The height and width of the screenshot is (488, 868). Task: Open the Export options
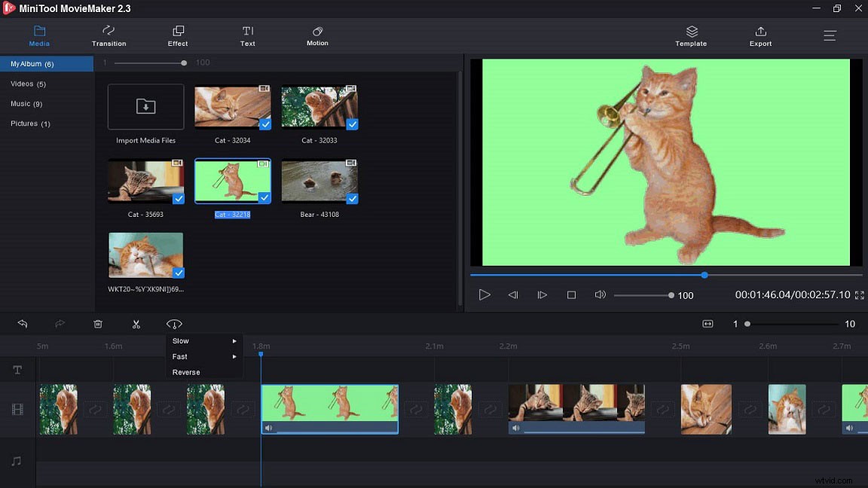(760, 34)
